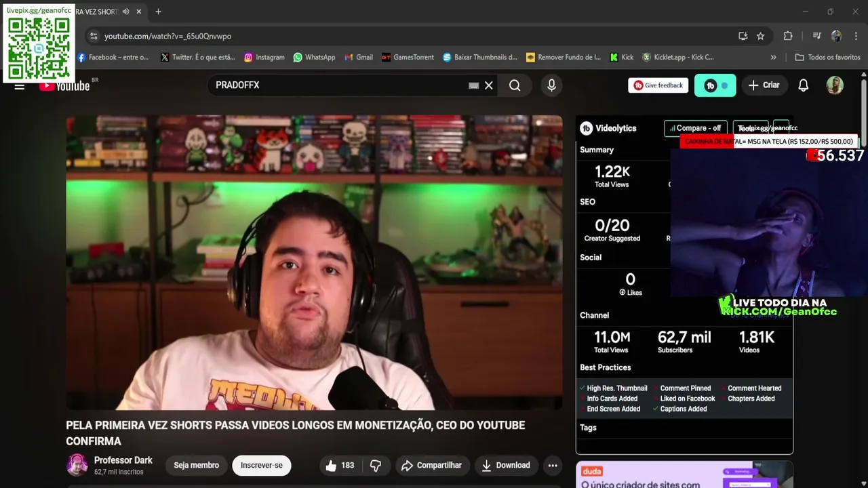
Task: Dislike the video
Action: (x=375, y=466)
